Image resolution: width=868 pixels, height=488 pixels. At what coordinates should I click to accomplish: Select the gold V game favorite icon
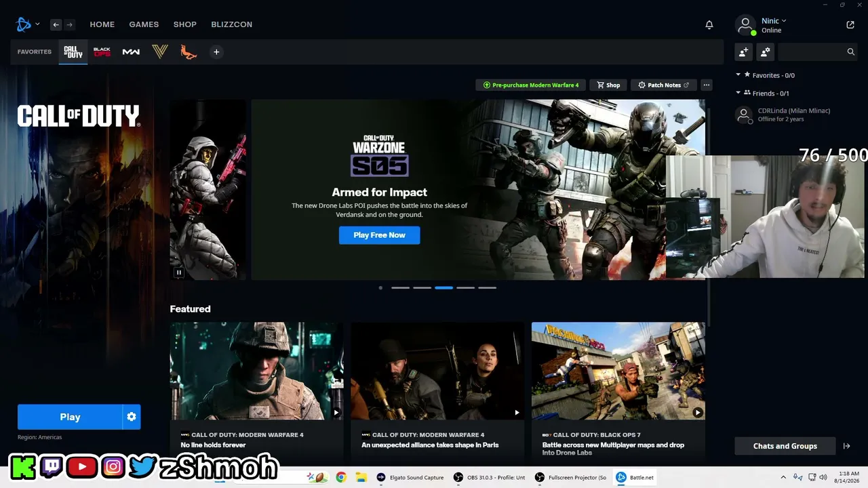pyautogui.click(x=160, y=52)
